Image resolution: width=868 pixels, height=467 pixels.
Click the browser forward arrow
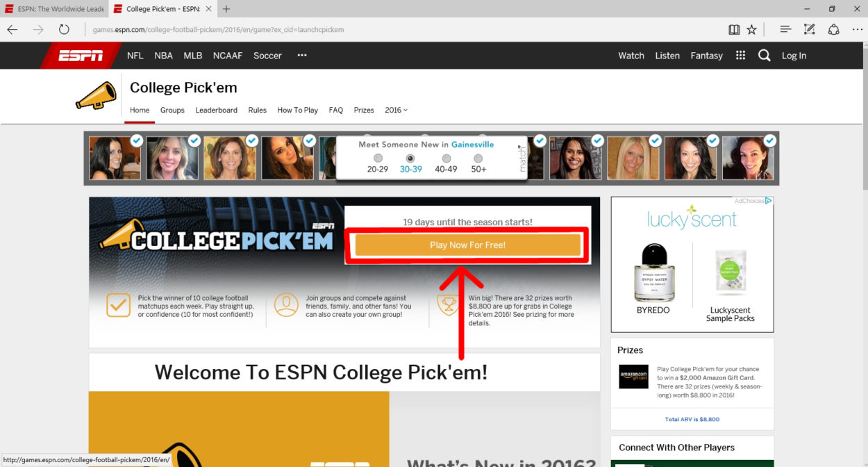(38, 29)
